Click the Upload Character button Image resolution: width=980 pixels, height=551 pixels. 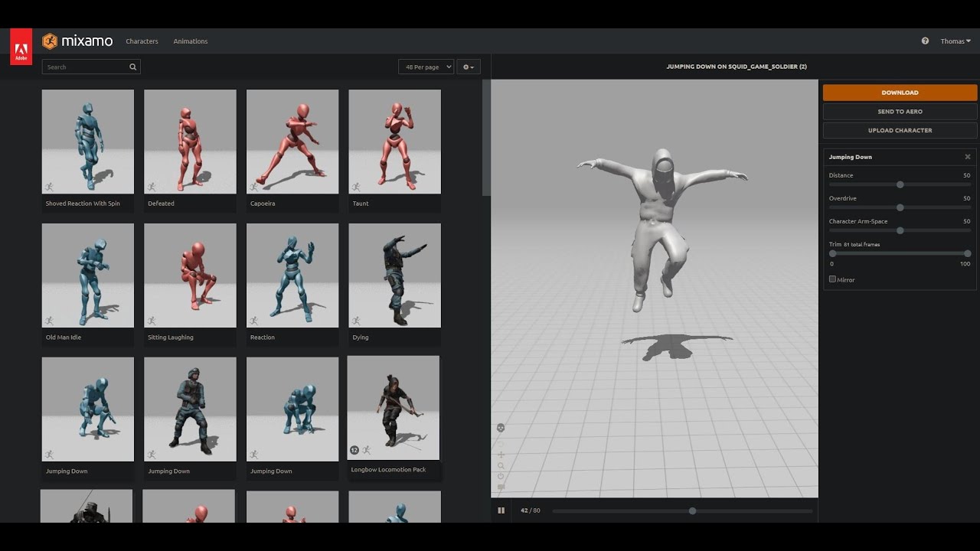[900, 130]
